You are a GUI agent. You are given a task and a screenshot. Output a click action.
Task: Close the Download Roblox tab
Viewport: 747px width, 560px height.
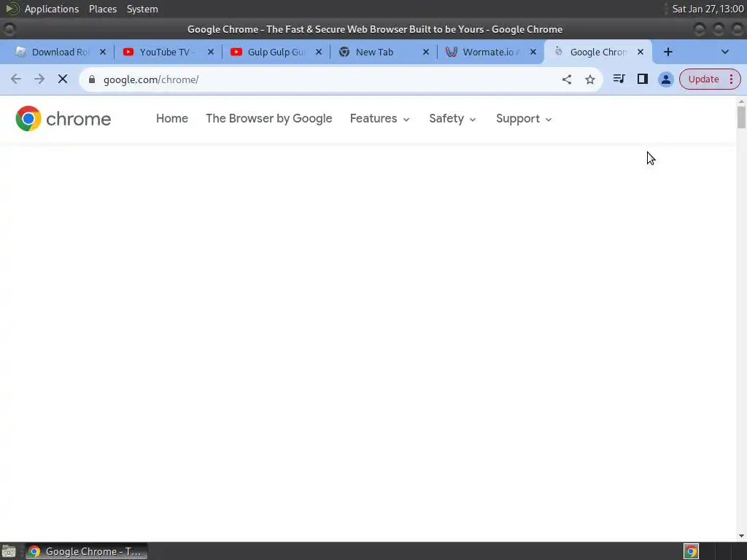click(102, 52)
